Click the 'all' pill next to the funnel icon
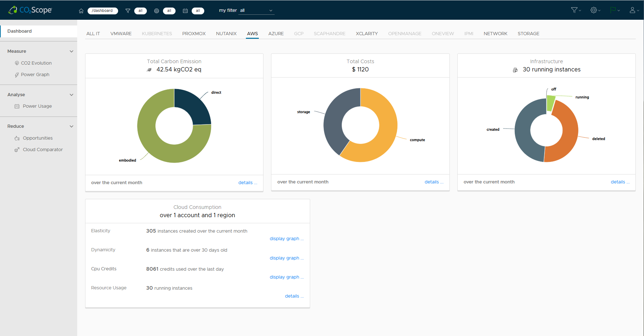This screenshot has height=336, width=644. 140,11
